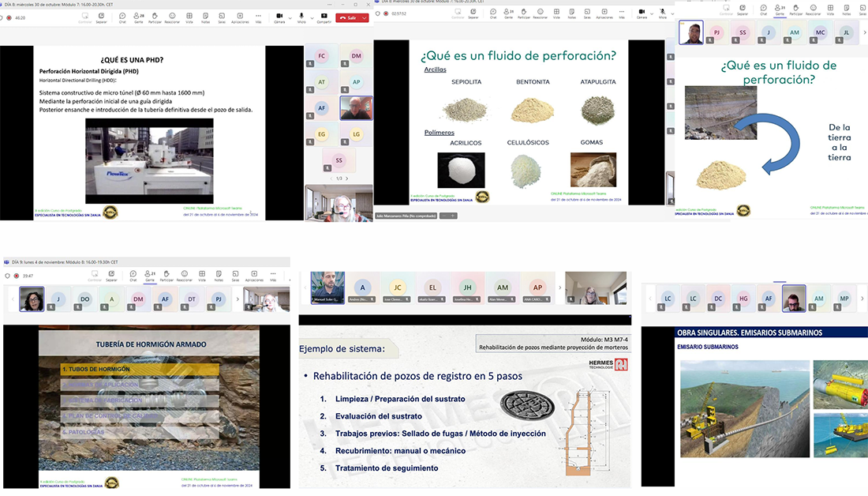Open Chat in the 46:20 meeting window
868x496 pixels.
tap(122, 17)
